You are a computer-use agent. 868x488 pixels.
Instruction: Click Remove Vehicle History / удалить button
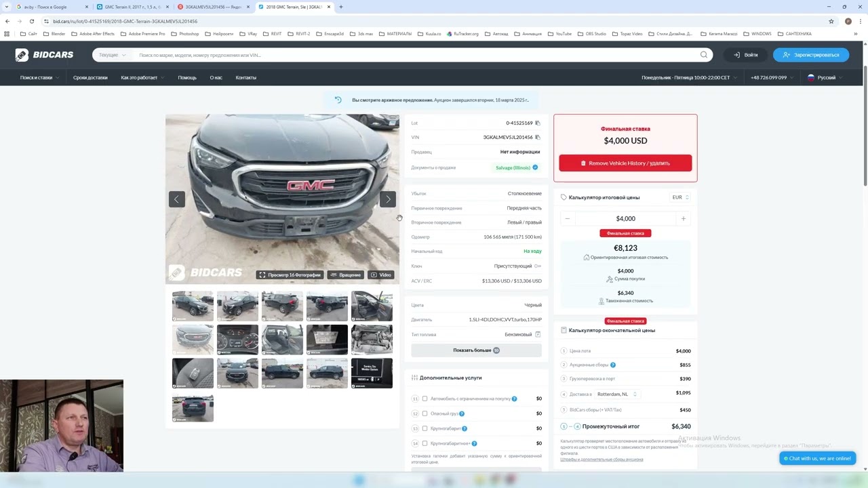tap(625, 163)
